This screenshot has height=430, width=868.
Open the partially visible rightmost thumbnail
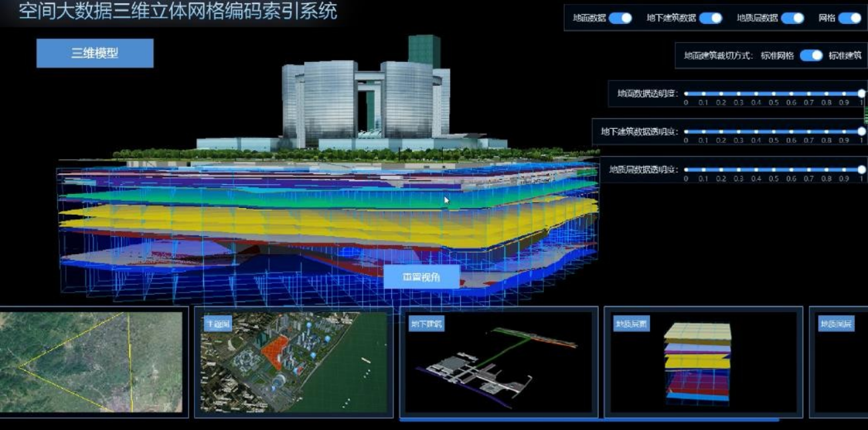(840, 362)
